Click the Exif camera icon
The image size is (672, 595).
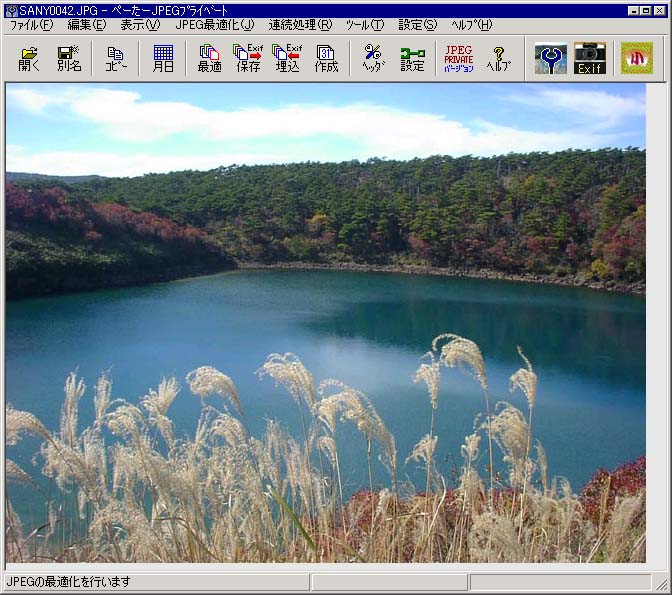(590, 59)
